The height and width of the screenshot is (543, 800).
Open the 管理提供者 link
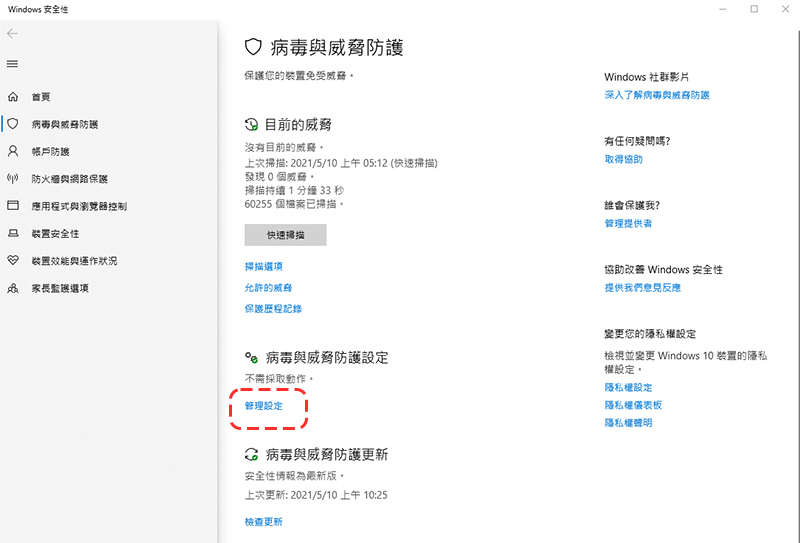coord(628,223)
